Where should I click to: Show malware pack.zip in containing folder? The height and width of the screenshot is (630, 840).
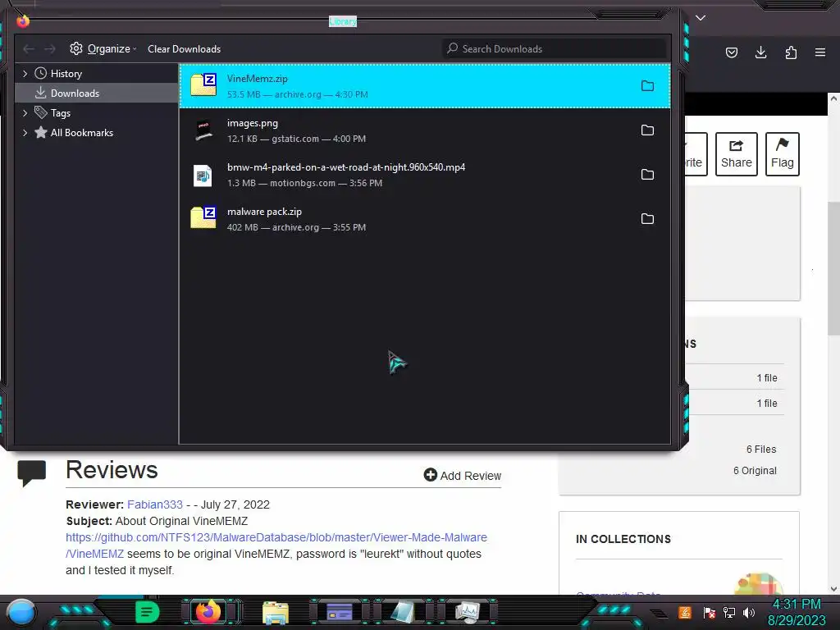[x=648, y=218]
